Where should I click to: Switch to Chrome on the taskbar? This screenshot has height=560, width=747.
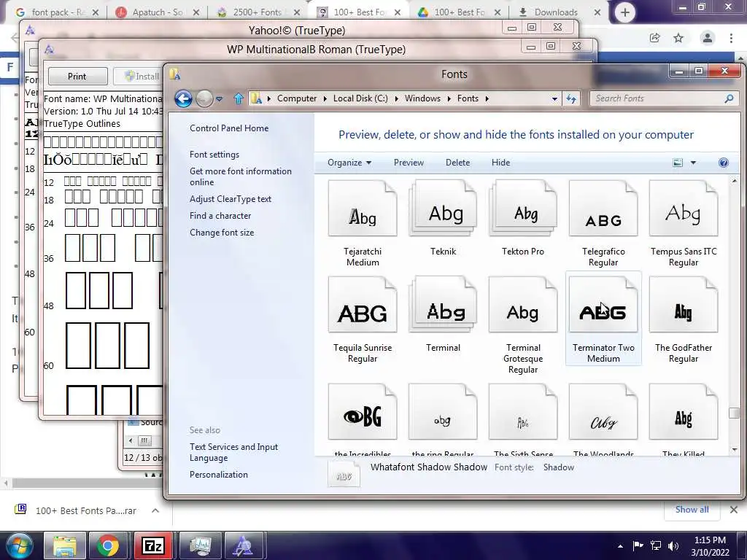coord(108,545)
